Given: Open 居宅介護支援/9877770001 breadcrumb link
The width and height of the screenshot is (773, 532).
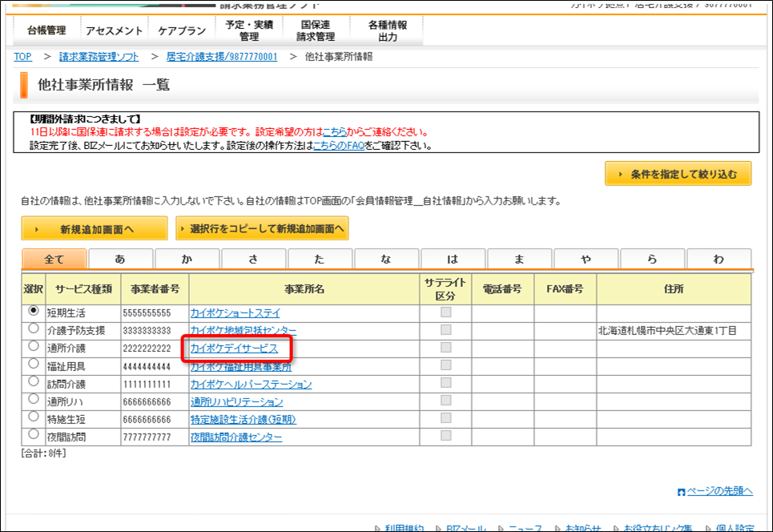Looking at the screenshot, I should point(221,57).
